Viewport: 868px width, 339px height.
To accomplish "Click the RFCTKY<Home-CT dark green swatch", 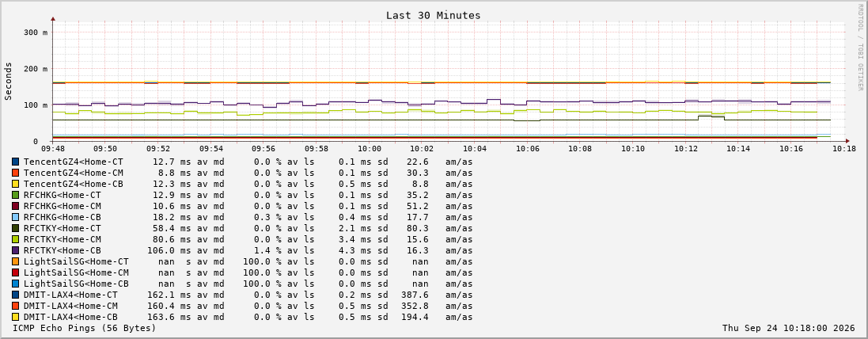I will point(16,228).
